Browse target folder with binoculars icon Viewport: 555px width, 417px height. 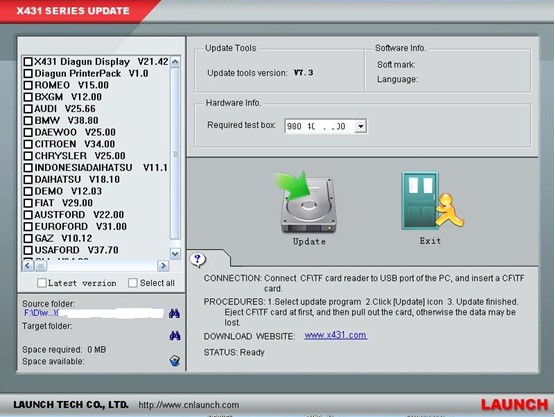174,336
